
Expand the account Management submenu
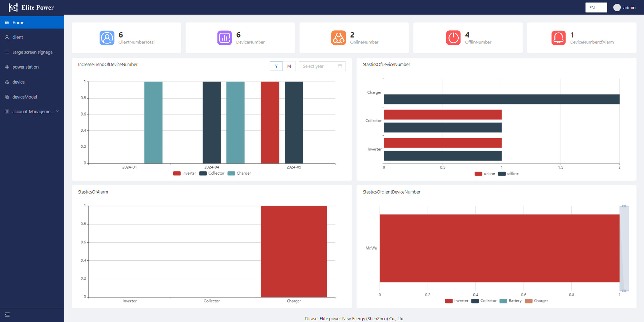[x=32, y=112]
